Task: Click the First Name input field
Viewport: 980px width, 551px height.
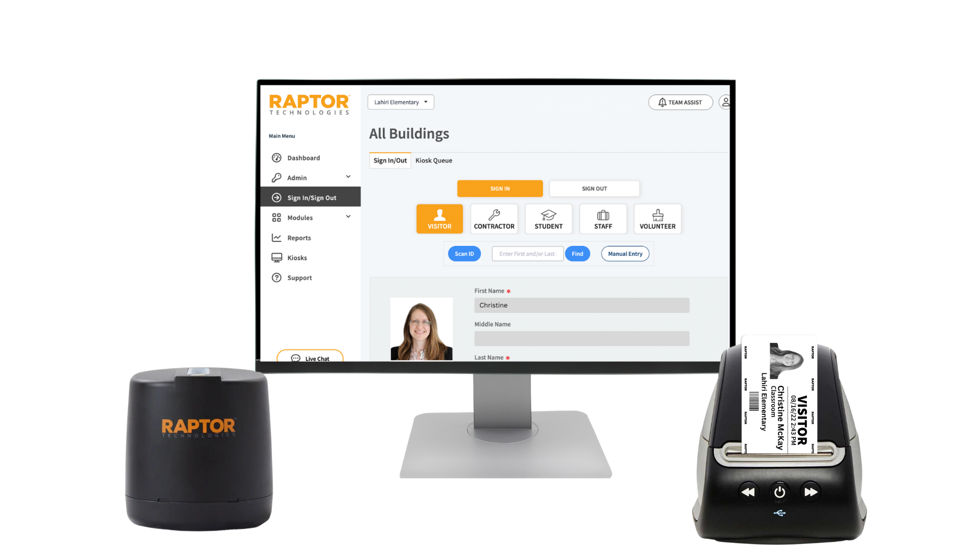Action: tap(581, 305)
